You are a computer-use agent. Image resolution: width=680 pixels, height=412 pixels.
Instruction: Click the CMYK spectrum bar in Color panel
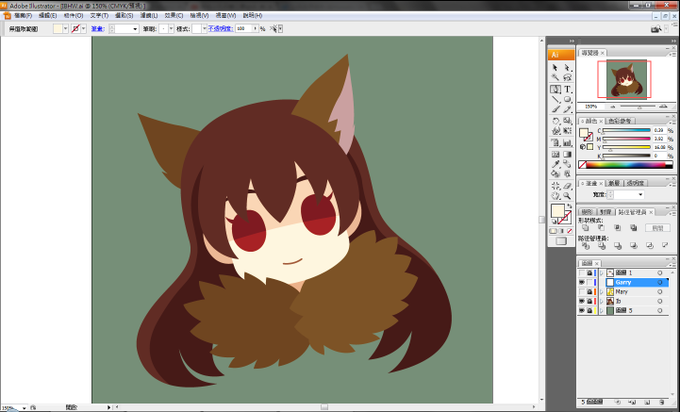626,164
